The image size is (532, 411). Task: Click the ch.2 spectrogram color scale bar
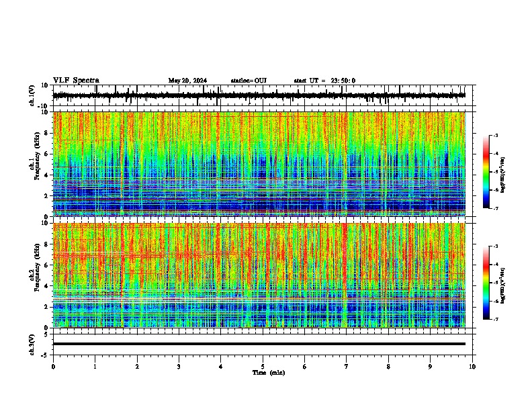click(486, 283)
